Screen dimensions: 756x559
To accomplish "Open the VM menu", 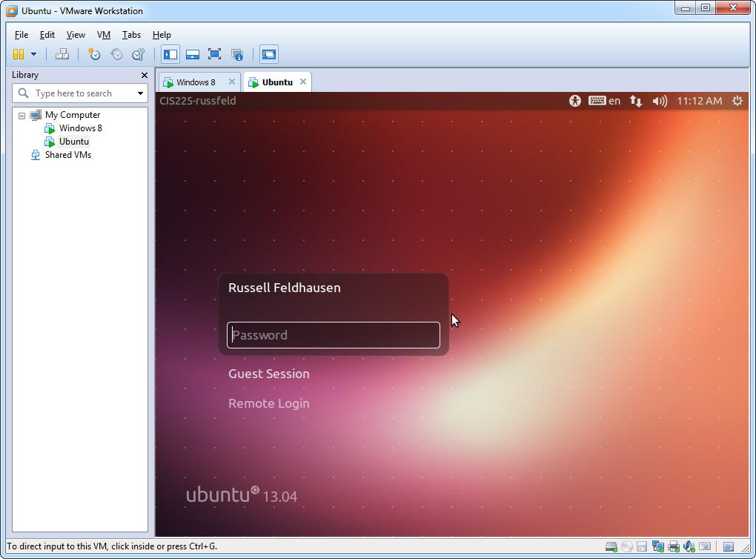I will (x=104, y=35).
